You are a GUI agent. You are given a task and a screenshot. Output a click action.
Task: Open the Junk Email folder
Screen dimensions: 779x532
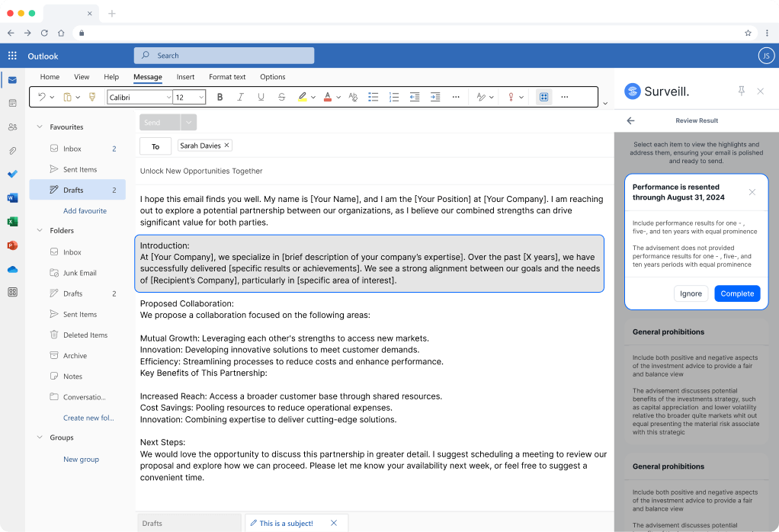(78, 273)
